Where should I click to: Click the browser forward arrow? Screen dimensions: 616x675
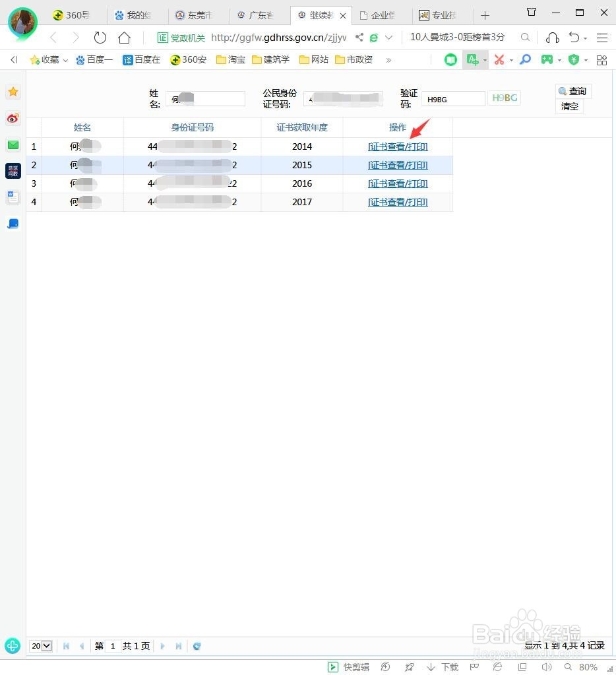tap(76, 38)
